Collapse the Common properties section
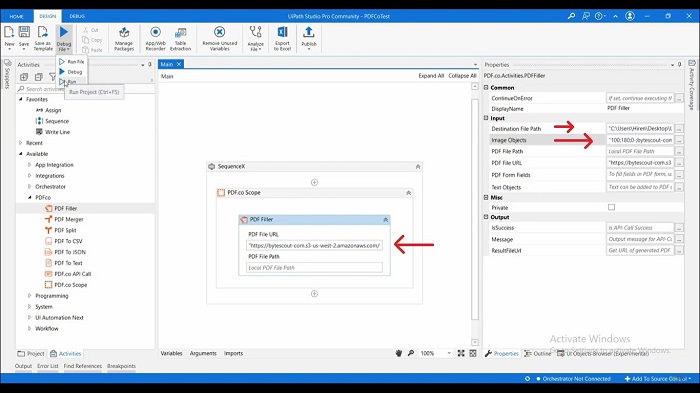 486,88
